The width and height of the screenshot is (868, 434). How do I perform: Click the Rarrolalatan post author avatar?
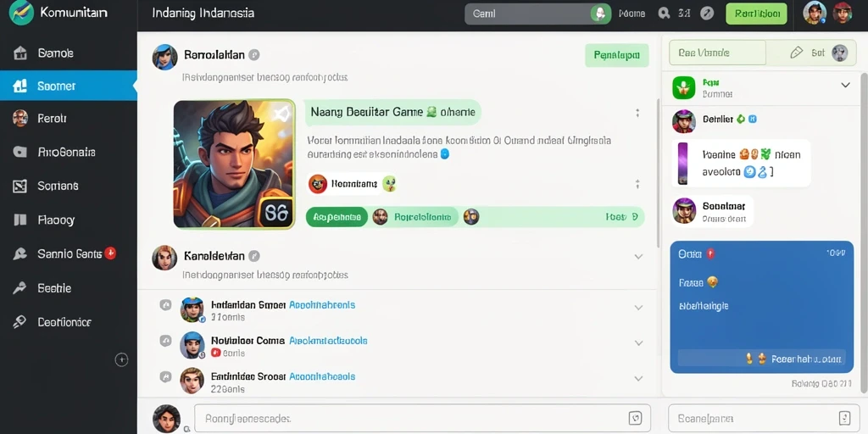[x=164, y=57]
